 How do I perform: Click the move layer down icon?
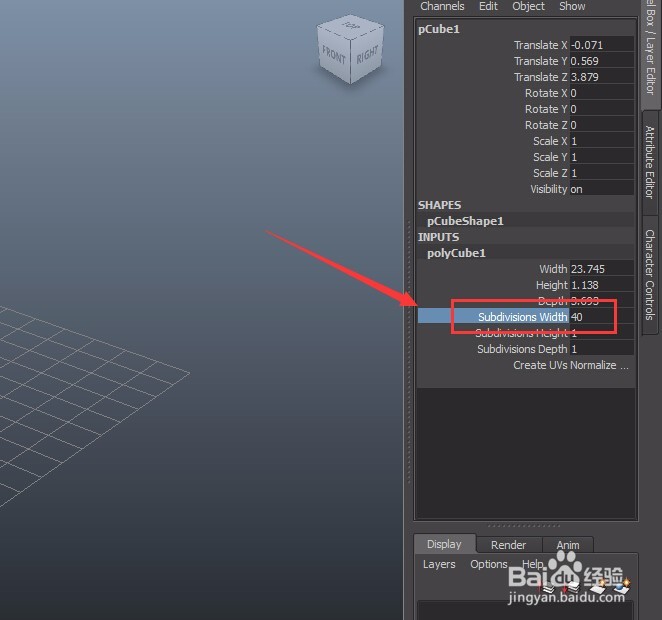pos(571,587)
